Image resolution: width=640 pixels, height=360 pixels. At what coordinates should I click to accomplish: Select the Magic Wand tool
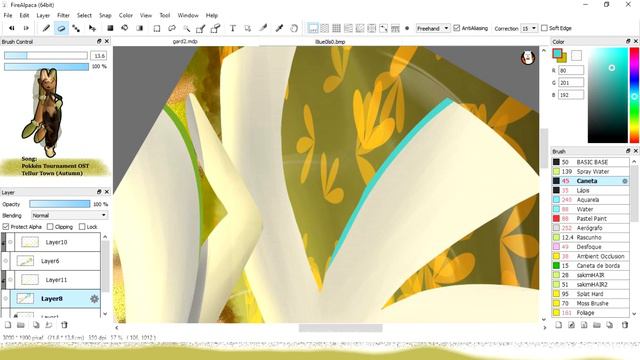coord(187,28)
